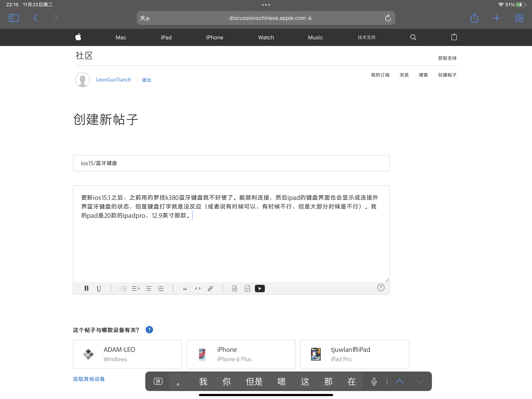Screen dimensions: 532x399
Task: Click 选取其他设备 link
Action: [x=89, y=379]
